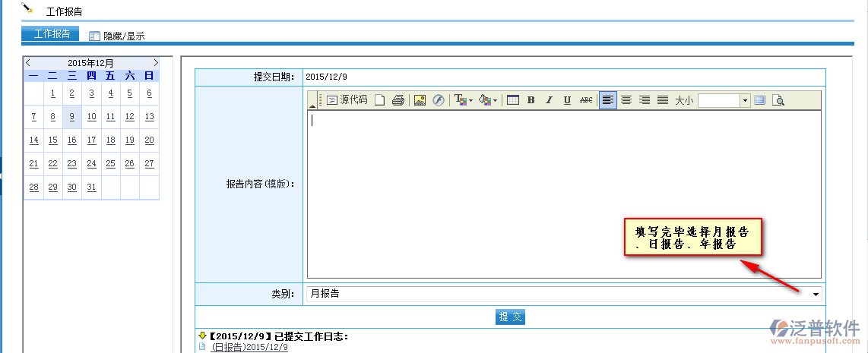
Task: Toggle 隐藏/显示 panel
Action: click(x=117, y=36)
